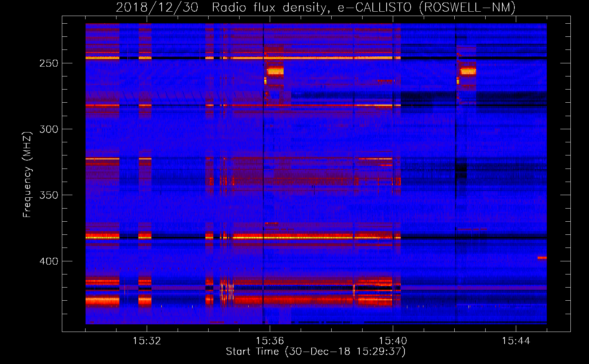Click the 'Start Time (30-Dec-18 15:29:37)' axis title
Viewport: 589px width, 364px height.
(x=316, y=352)
